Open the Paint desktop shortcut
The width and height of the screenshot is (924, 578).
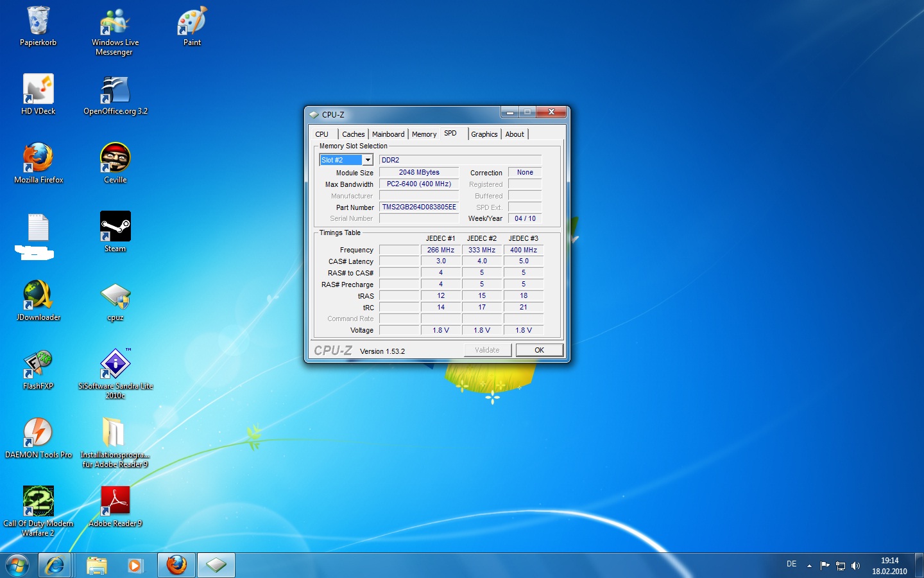point(192,26)
